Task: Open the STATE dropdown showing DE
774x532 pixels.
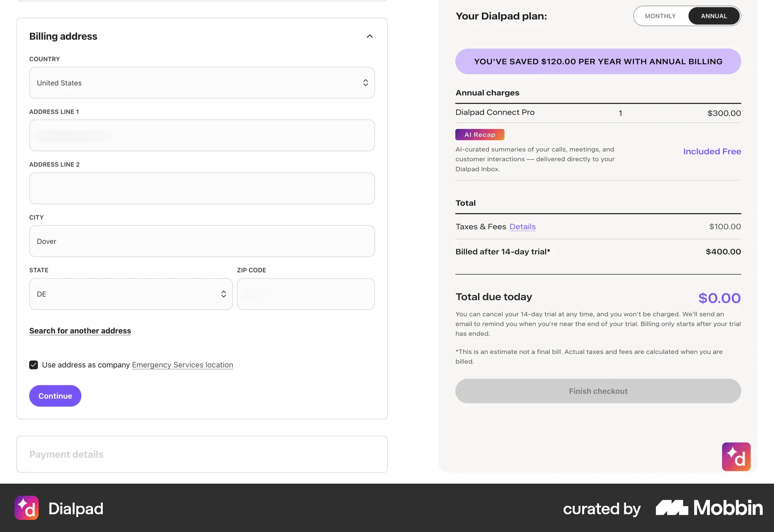Action: [131, 294]
